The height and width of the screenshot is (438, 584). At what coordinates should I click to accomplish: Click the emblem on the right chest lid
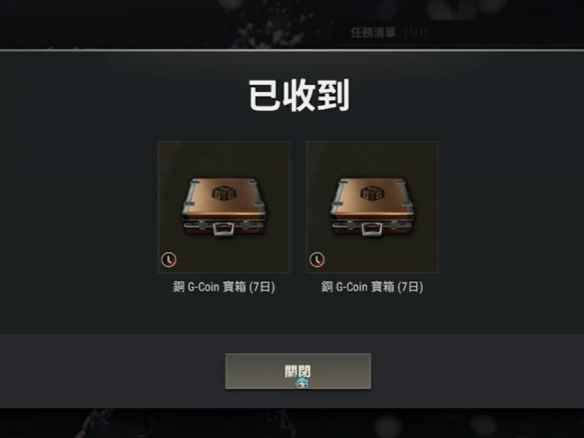point(373,193)
